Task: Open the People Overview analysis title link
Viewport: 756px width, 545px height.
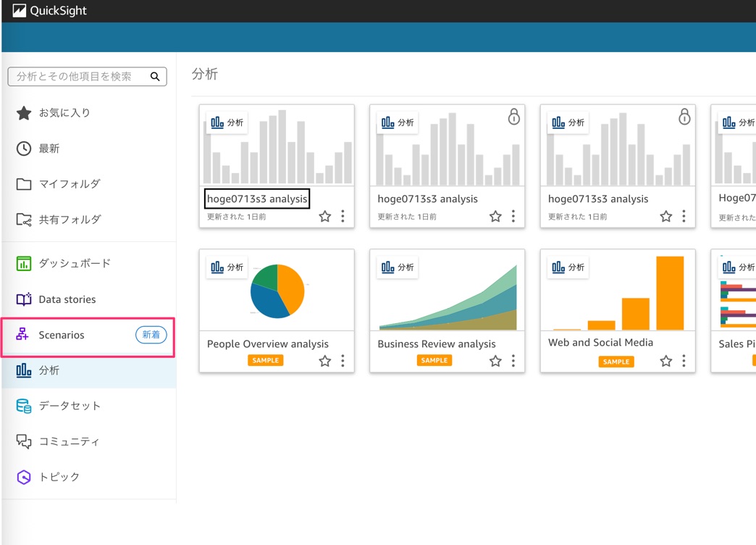Action: [268, 344]
